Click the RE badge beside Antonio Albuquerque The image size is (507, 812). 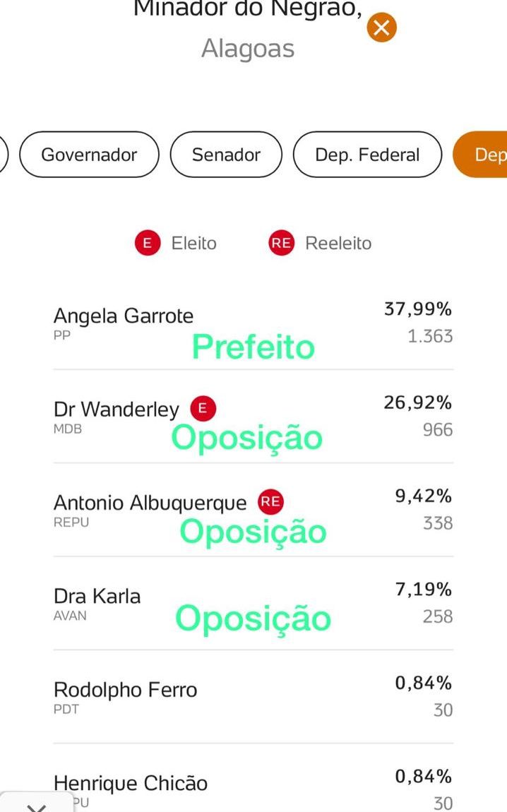click(270, 502)
